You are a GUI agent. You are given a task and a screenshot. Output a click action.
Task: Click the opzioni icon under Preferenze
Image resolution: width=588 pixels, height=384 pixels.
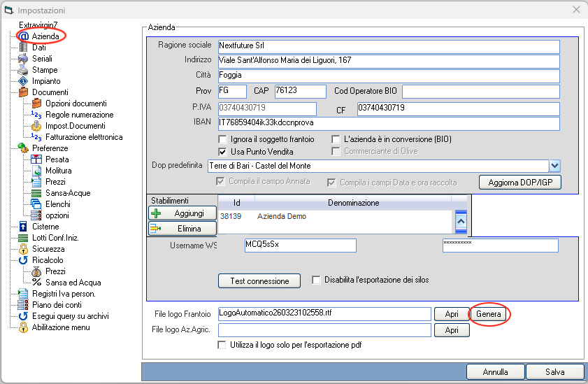coord(36,215)
